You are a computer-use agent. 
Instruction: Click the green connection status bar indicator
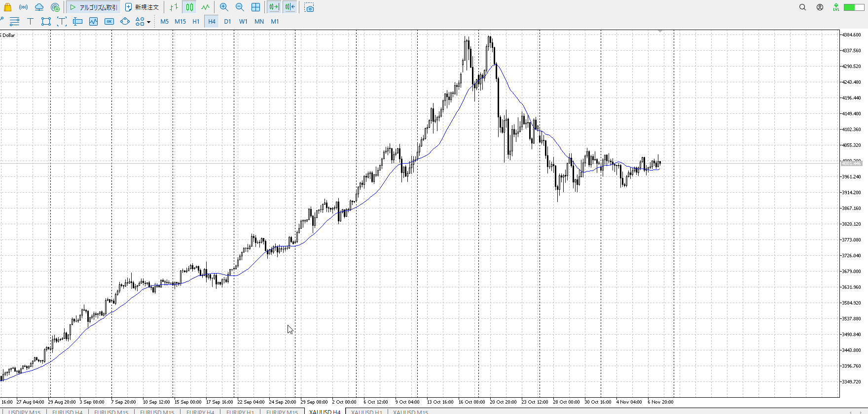[x=852, y=7]
